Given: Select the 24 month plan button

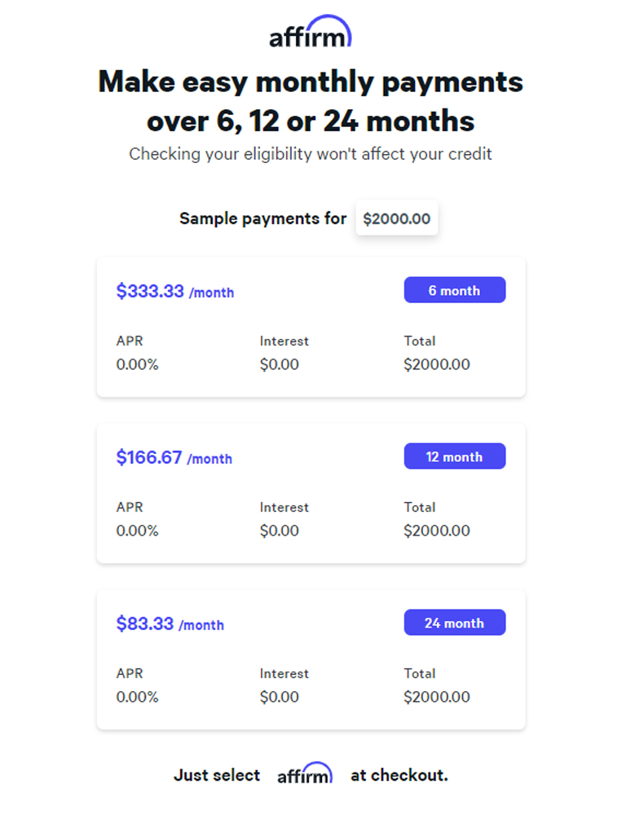Looking at the screenshot, I should pyautogui.click(x=454, y=623).
